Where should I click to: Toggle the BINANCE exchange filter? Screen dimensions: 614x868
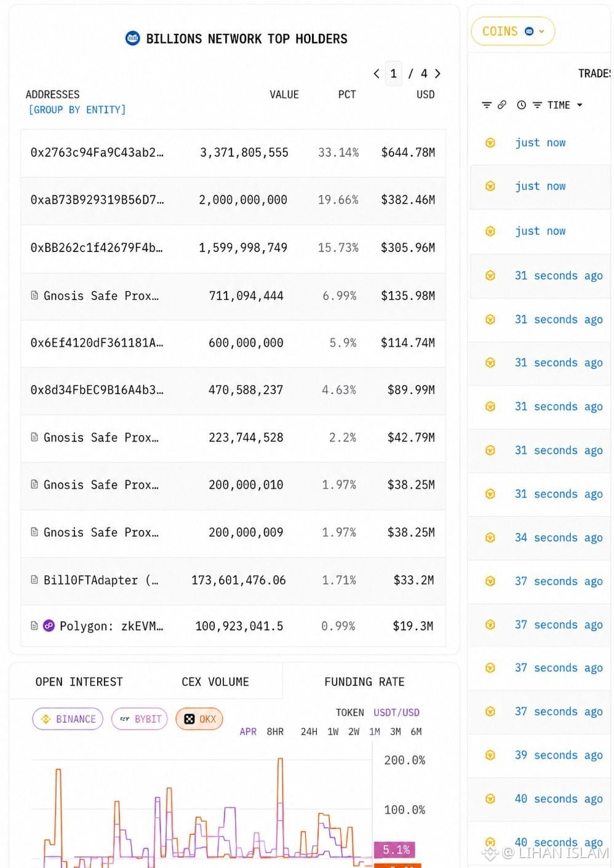point(68,719)
